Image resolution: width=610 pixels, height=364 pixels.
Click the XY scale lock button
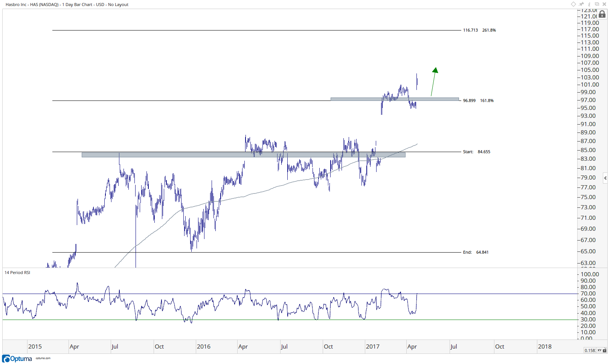(602, 350)
